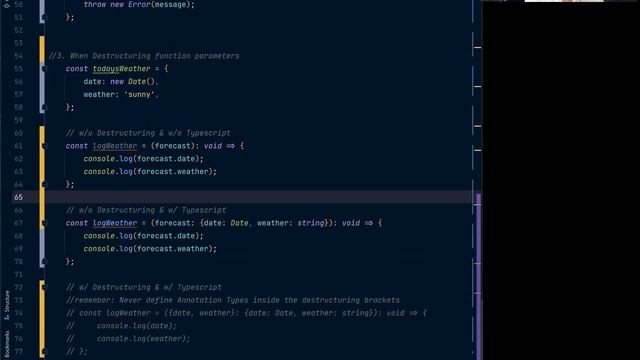Click the fold end marker on line 51
Image resolution: width=640 pixels, height=360 pixels.
coord(44,17)
